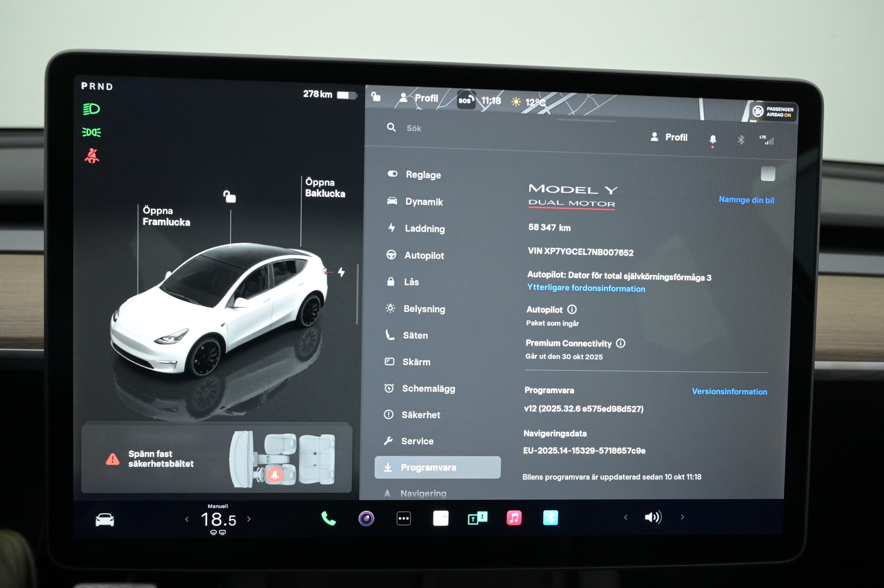This screenshot has width=884, height=588.
Task: Open the Laddning settings menu
Action: pyautogui.click(x=425, y=228)
